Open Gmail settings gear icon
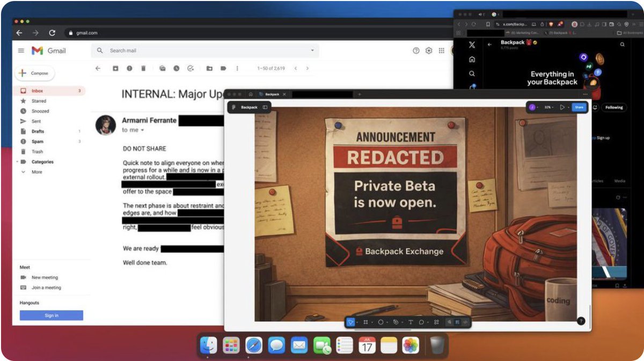Screen dimensions: 644x361 click(x=429, y=50)
